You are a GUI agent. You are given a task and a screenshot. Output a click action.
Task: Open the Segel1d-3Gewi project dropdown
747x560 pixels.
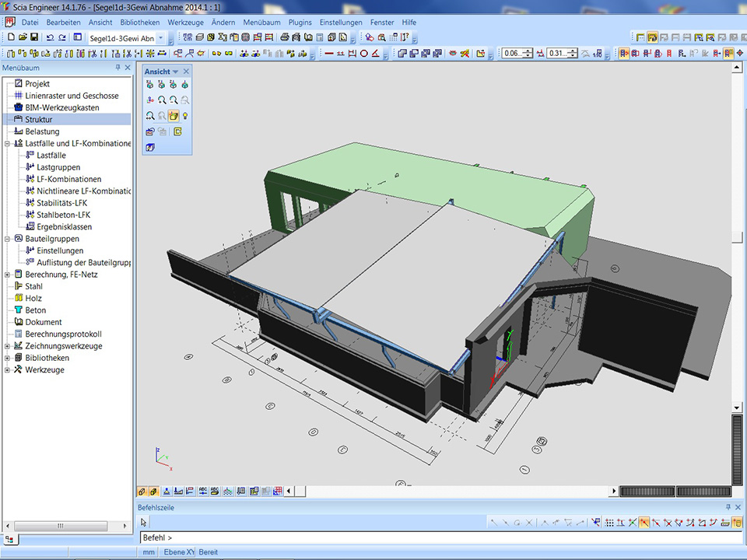click(x=160, y=38)
